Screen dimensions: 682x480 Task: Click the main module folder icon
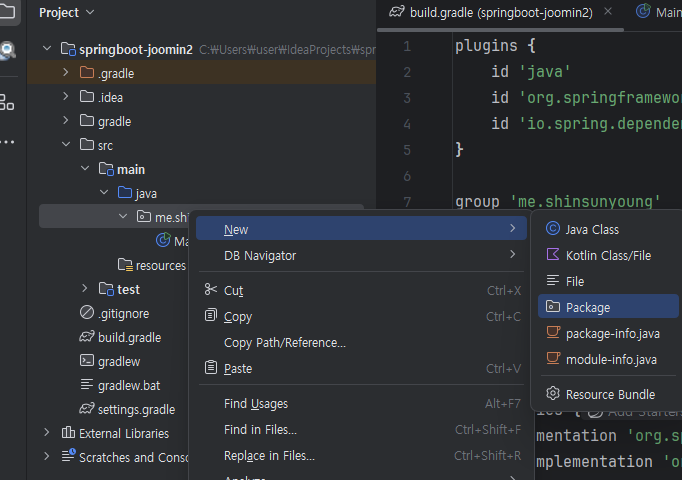coord(106,168)
